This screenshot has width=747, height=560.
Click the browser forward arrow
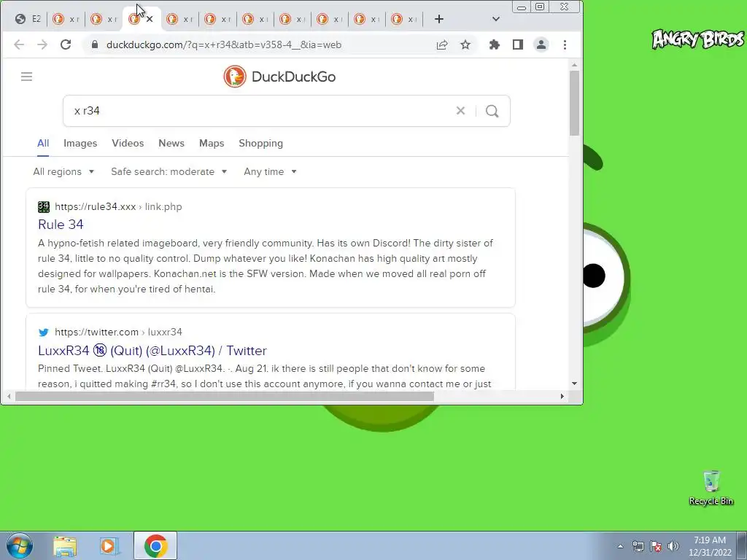42,44
